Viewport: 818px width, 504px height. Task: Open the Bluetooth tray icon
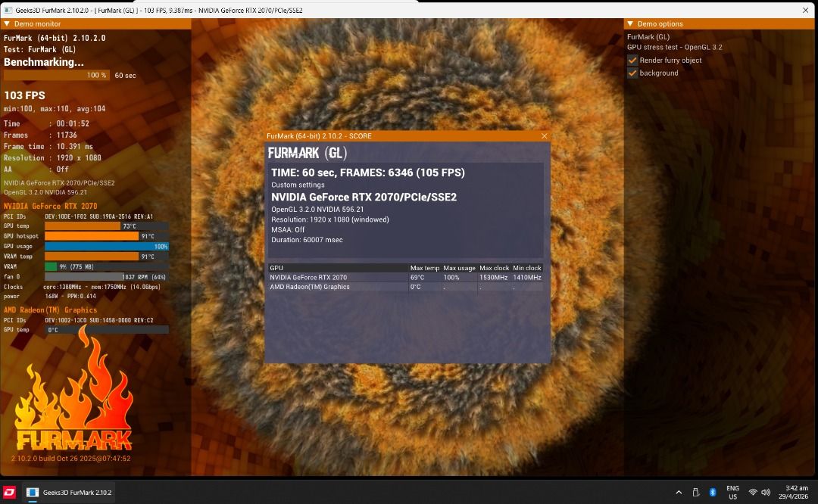713,492
